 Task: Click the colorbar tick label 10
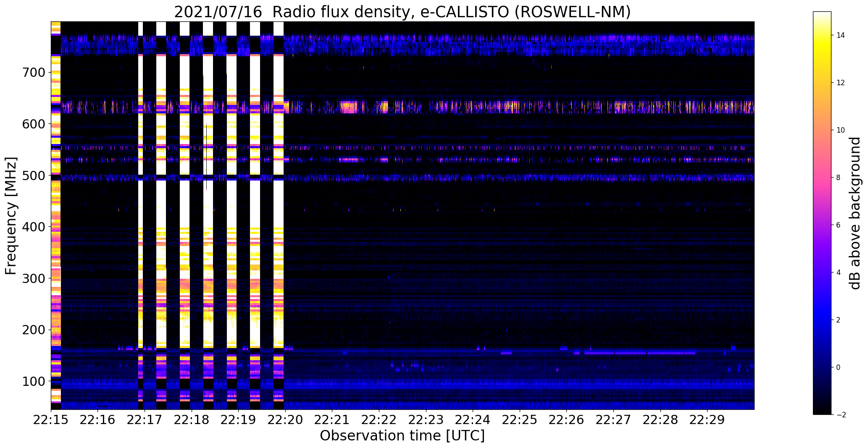[840, 130]
